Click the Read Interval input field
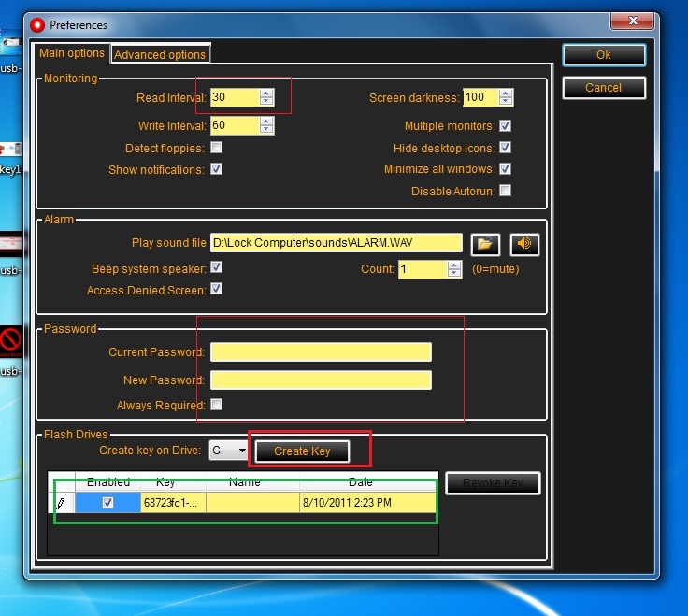This screenshot has height=616, width=688. click(x=235, y=97)
